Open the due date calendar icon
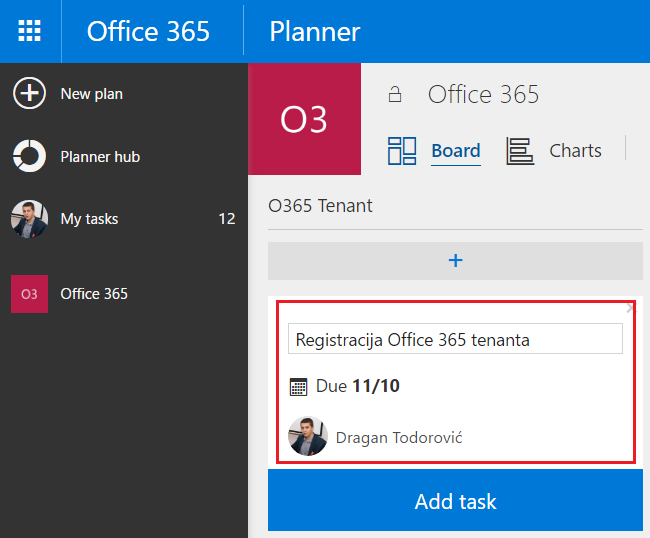The image size is (650, 538). click(298, 387)
